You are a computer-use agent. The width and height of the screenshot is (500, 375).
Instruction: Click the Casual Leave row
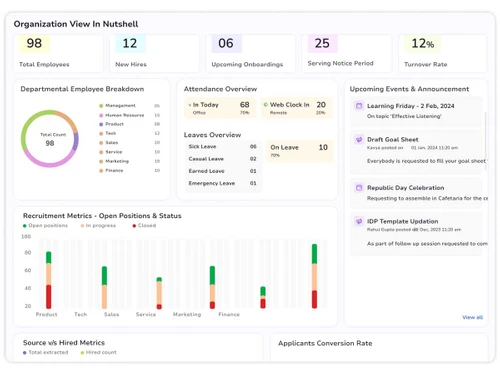coord(223,159)
